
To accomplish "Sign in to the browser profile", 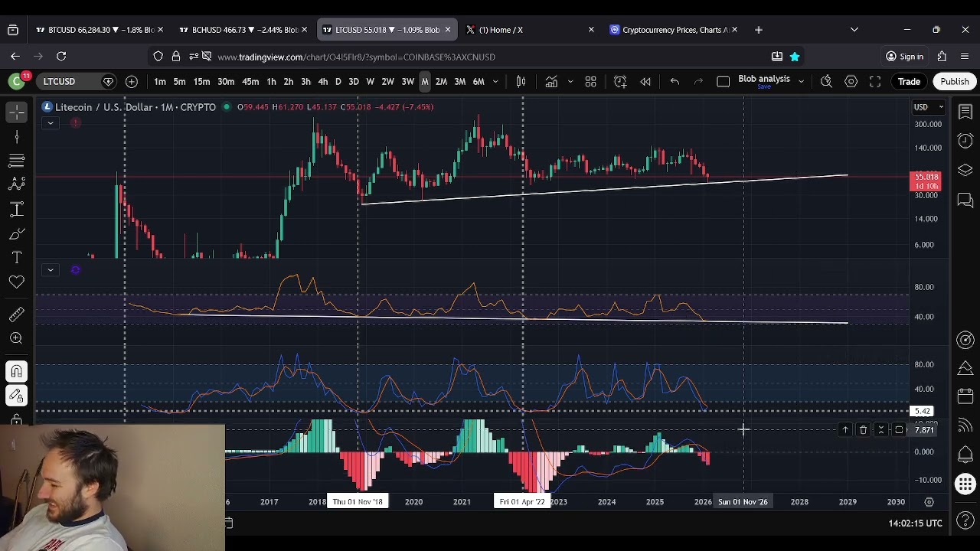I will 904,57.
